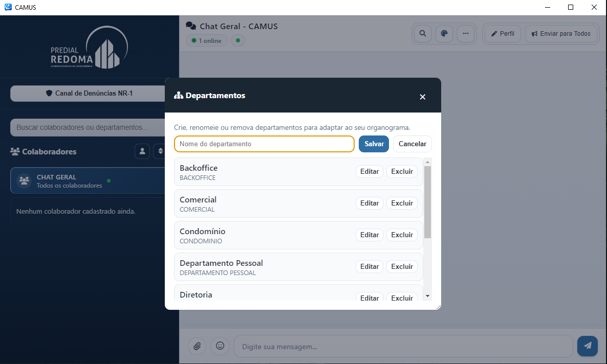
Task: Click the add collaborator person icon
Action: coord(142,151)
